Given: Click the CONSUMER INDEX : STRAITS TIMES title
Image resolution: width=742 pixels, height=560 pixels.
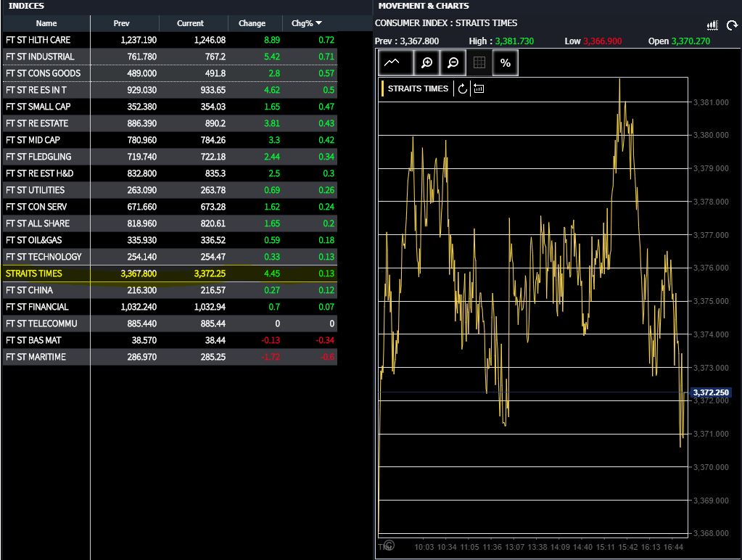Looking at the screenshot, I should pos(446,23).
